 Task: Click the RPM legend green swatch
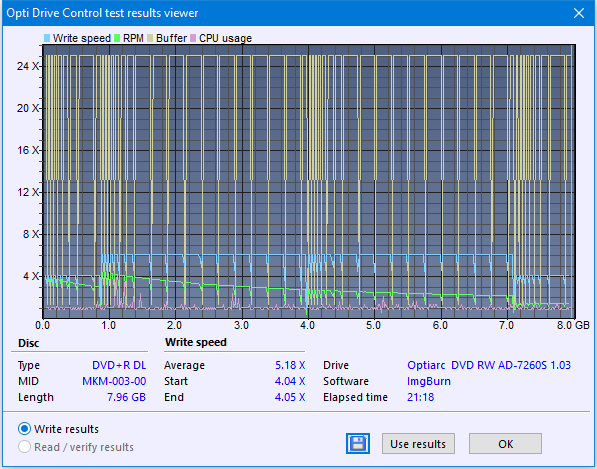pos(117,38)
